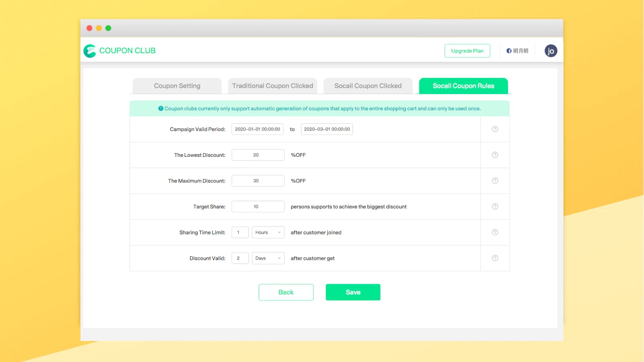
Task: Click the green maximize window dot
Action: [108, 28]
